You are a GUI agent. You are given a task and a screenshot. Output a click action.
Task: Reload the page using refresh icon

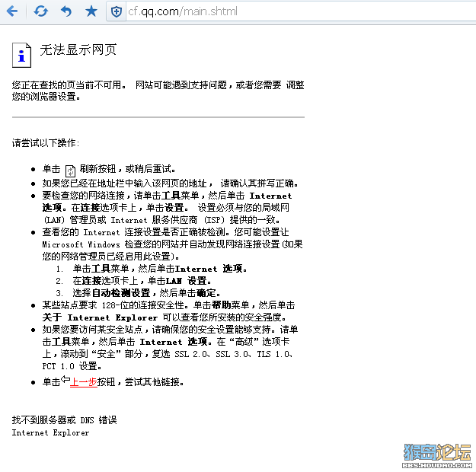coord(40,11)
